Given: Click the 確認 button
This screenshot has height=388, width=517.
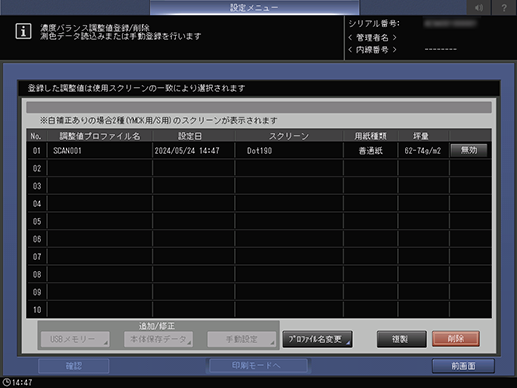Looking at the screenshot, I should pos(74,366).
